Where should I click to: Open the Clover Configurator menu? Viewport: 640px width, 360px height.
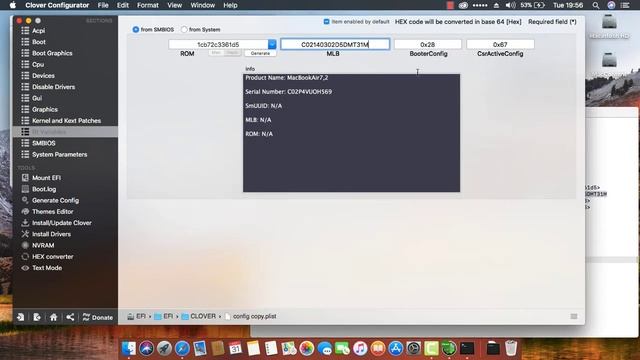click(57, 5)
